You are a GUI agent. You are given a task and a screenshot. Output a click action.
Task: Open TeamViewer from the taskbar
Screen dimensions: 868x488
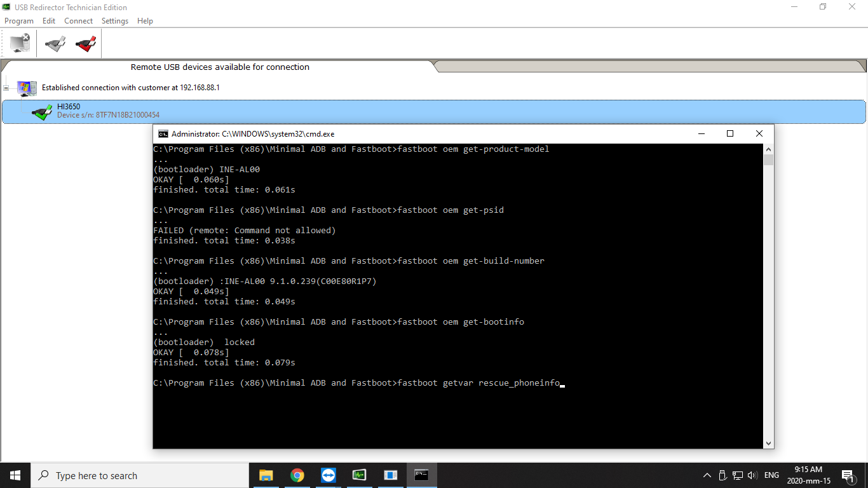click(329, 475)
